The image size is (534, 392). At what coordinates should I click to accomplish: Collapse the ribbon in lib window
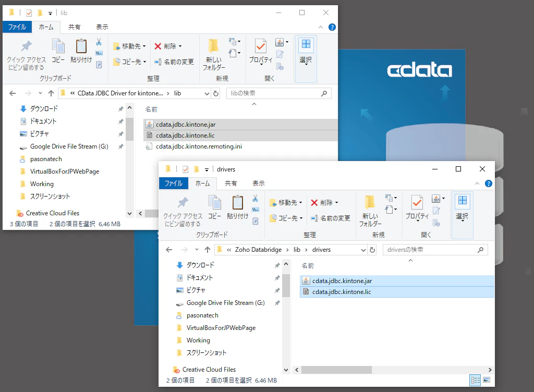click(321, 27)
